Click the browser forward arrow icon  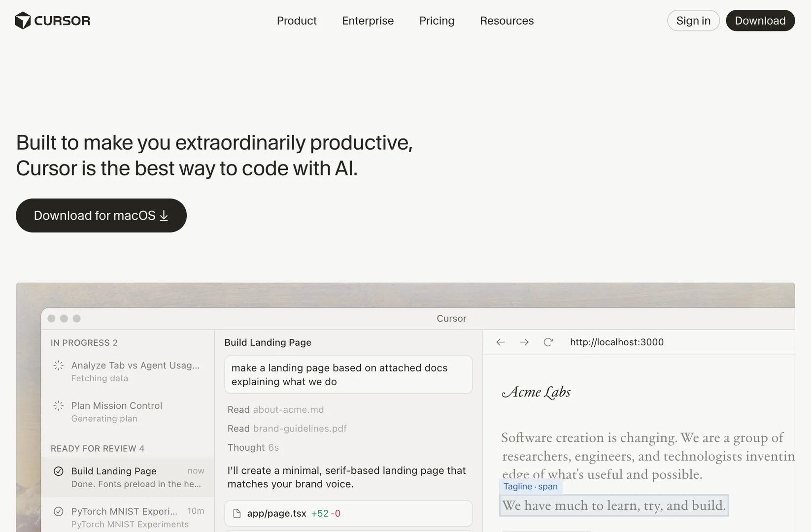click(x=524, y=342)
